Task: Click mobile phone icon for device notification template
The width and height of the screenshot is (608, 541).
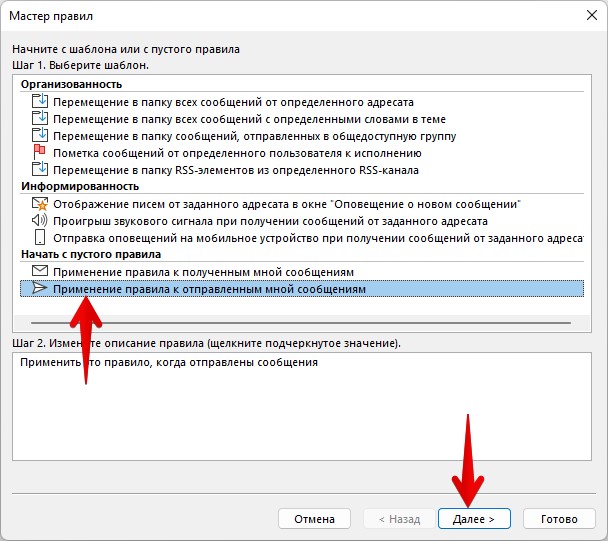Action: (x=40, y=237)
